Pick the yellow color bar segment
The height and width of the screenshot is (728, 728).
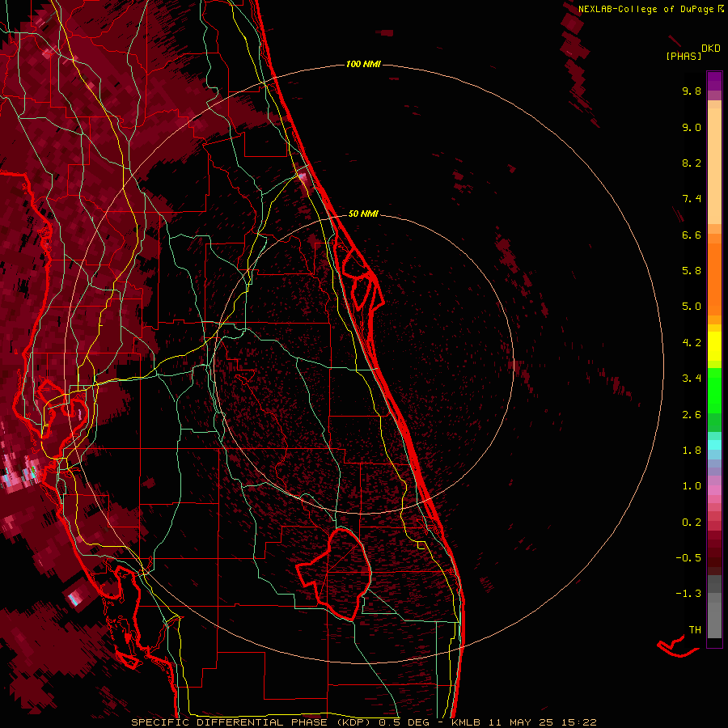[x=714, y=346]
